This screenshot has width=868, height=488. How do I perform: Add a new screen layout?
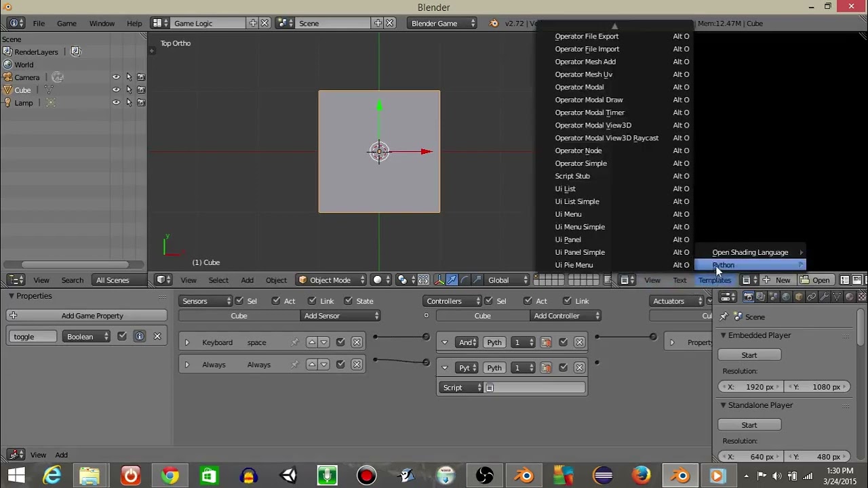click(x=253, y=23)
